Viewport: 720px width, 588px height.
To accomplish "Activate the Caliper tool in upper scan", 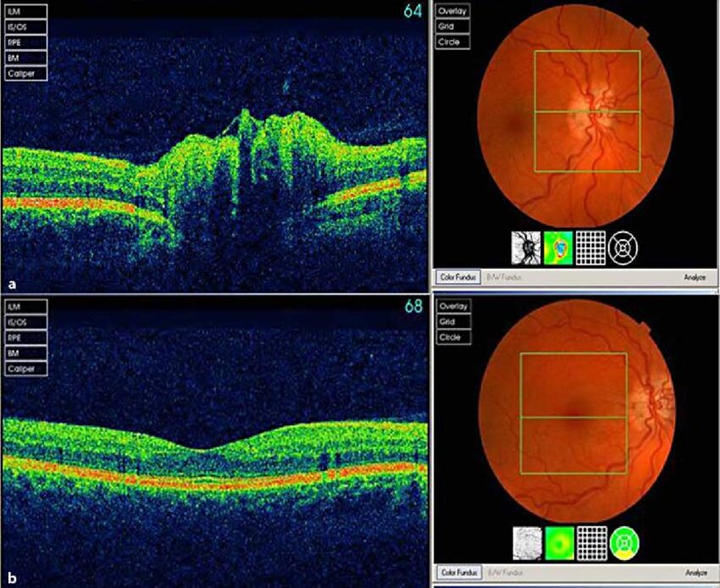I will [x=25, y=74].
